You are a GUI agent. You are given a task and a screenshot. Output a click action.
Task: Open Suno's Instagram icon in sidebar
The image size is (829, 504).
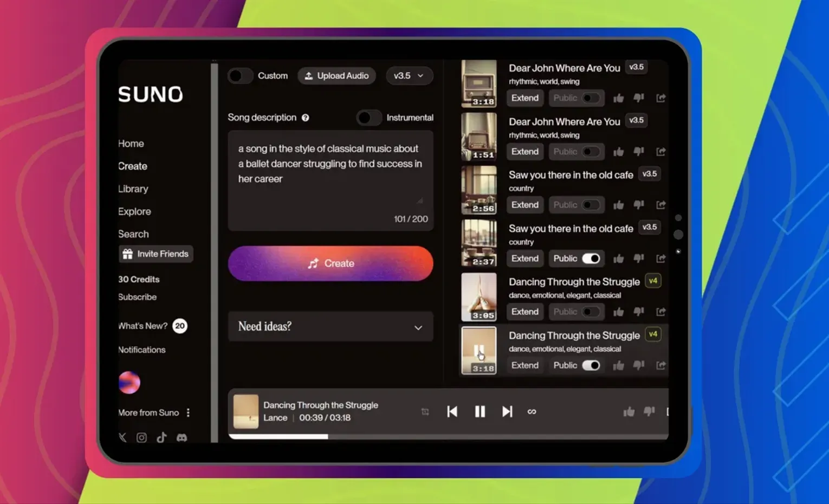coord(141,437)
